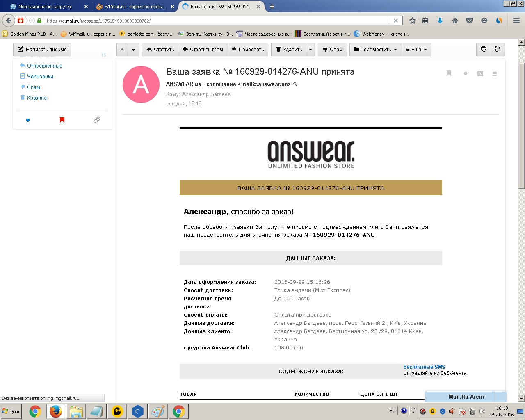Open CyberGhost yellow ghost icon in taskbar
Image resolution: width=525 pixels, height=420 pixels.
117,411
